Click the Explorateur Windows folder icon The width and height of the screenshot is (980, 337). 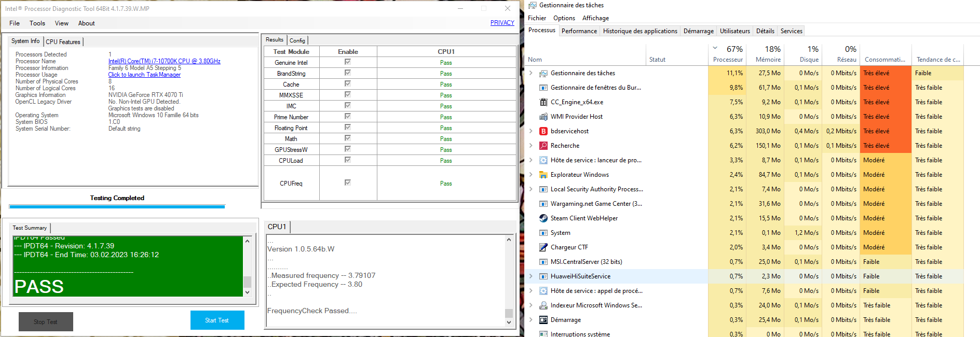point(543,175)
